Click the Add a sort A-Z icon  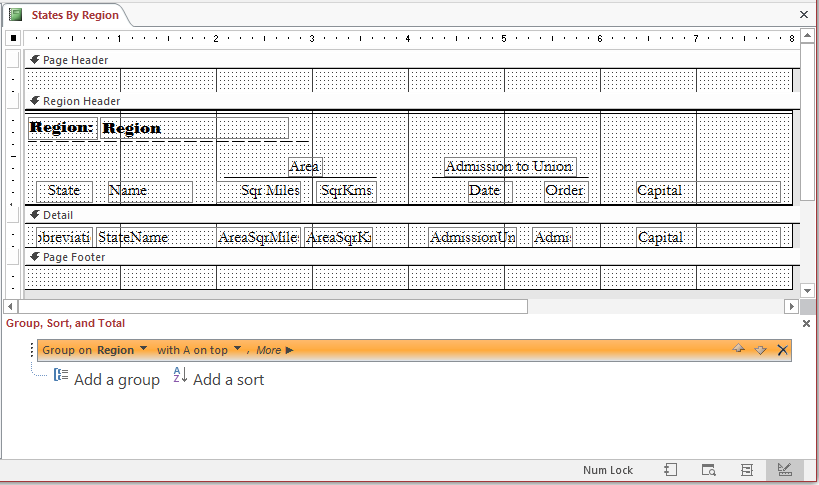180,375
